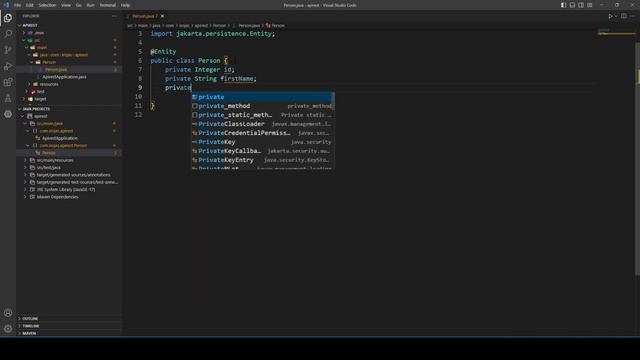The width and height of the screenshot is (640, 360).
Task: Open the File menu
Action: (17, 5)
